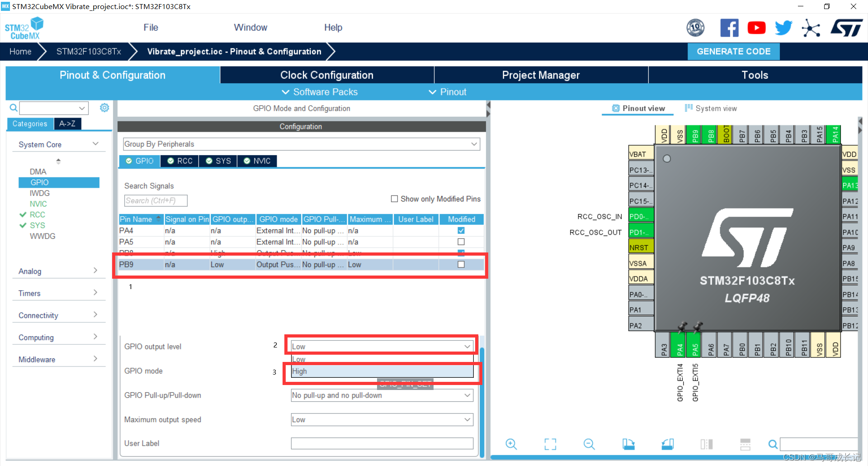
Task: Open the Facebook page icon
Action: tap(729, 28)
